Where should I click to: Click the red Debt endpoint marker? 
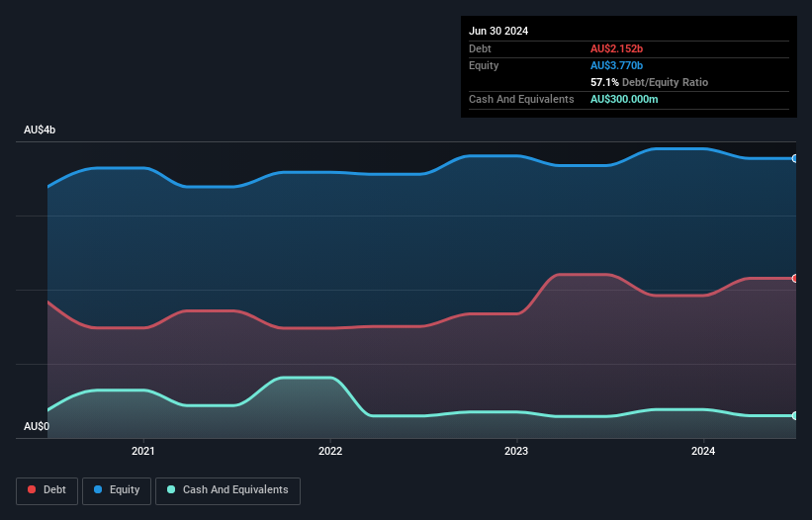(x=795, y=279)
